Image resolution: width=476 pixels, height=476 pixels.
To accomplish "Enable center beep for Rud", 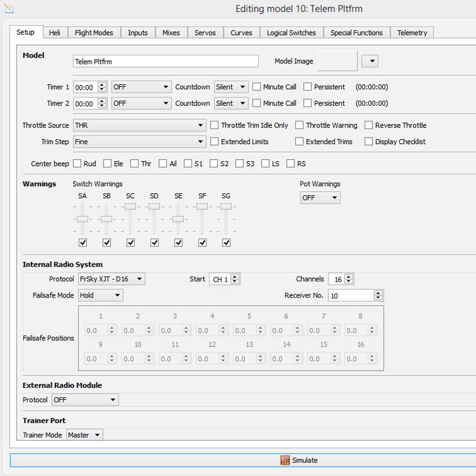I will pos(77,164).
